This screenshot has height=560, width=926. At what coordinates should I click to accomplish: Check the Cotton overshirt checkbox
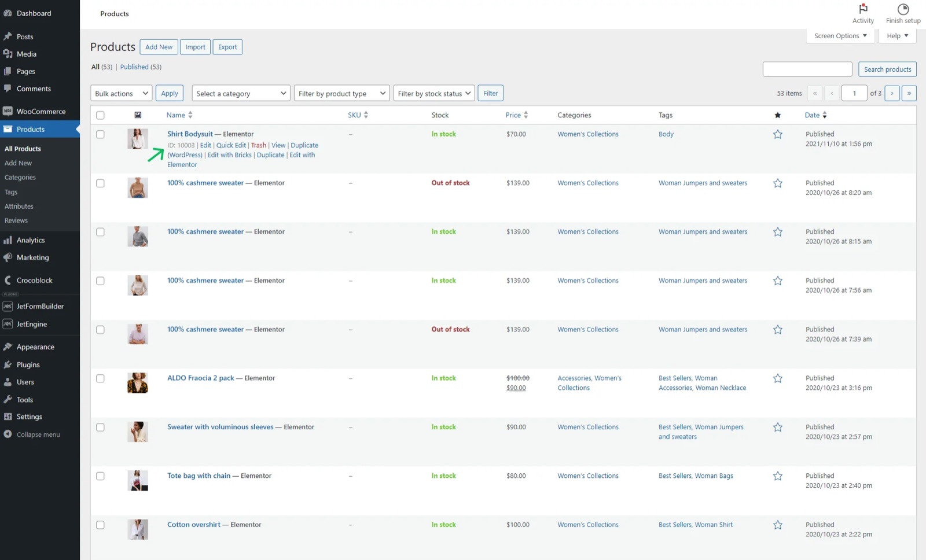pos(100,525)
